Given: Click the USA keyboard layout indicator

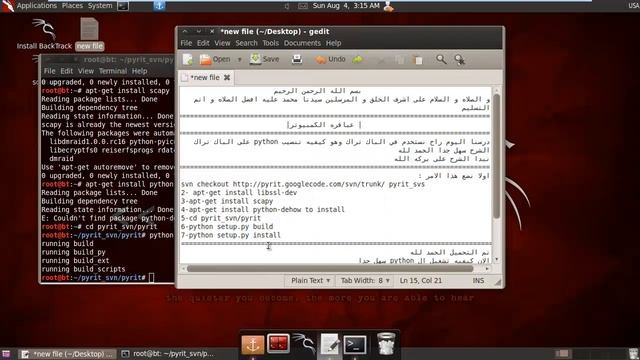Looking at the screenshot, I should 633,6.
